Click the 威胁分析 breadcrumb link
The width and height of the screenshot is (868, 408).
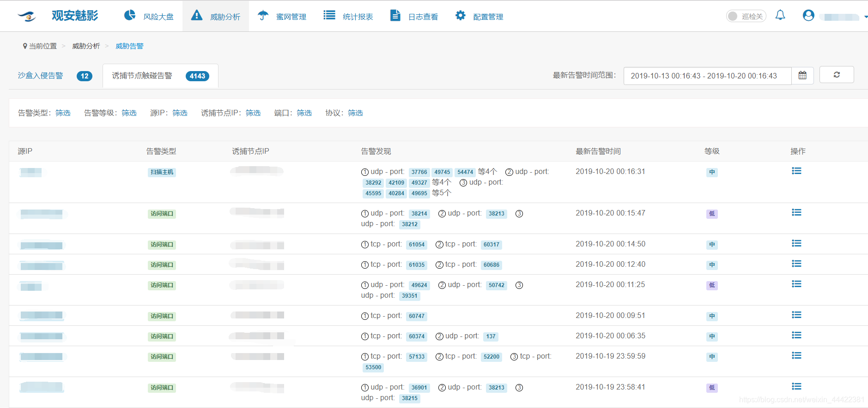click(86, 46)
